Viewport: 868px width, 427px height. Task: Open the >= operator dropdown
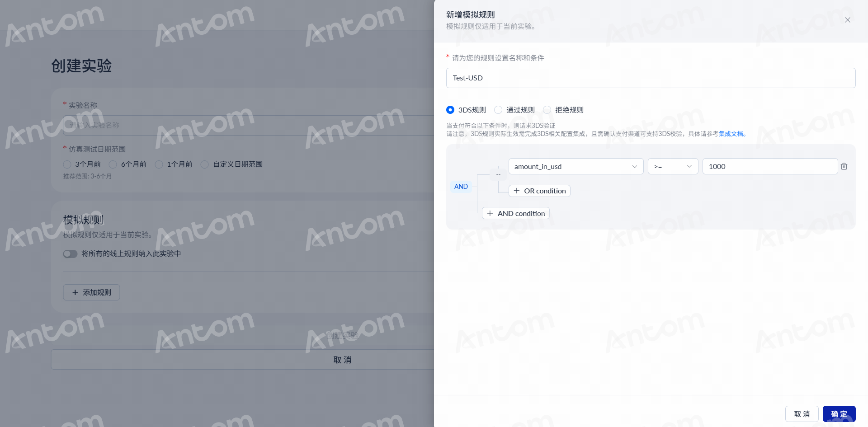pyautogui.click(x=673, y=166)
